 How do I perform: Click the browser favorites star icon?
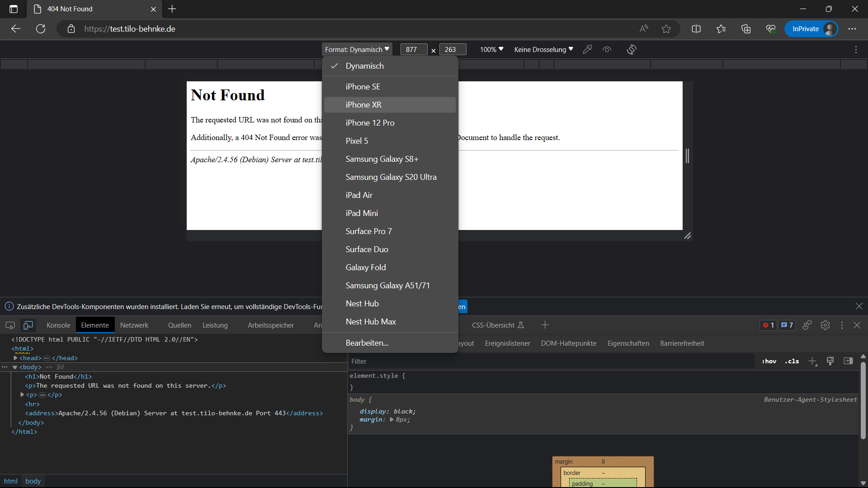pyautogui.click(x=666, y=29)
